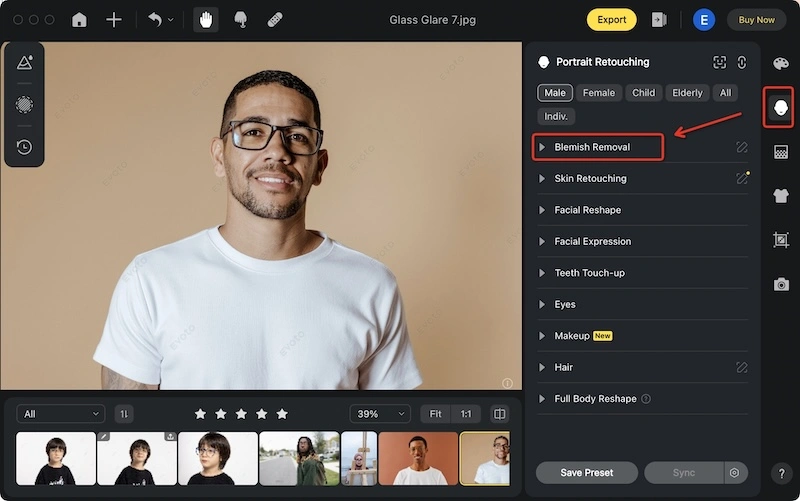
Task: Click the info icon beside Full Body Reshape
Action: [x=646, y=399]
